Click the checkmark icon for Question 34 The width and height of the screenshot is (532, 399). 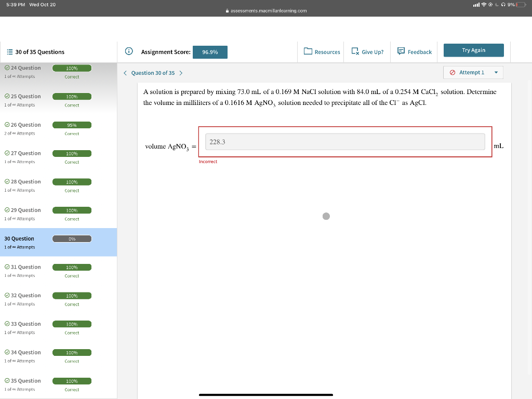pyautogui.click(x=7, y=353)
